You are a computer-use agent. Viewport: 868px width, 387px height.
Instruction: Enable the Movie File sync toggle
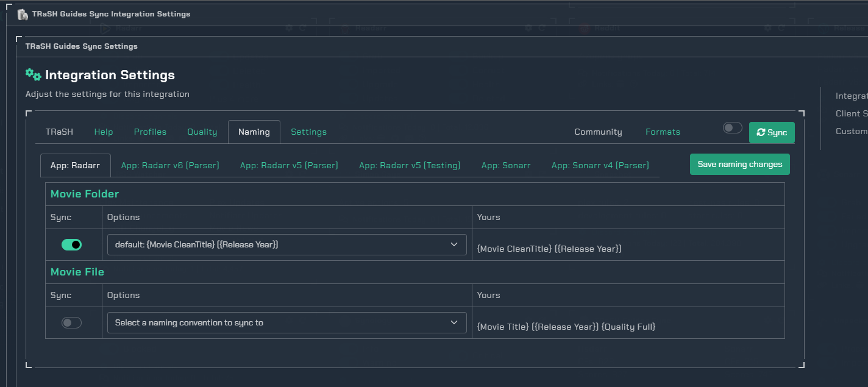pyautogui.click(x=71, y=322)
